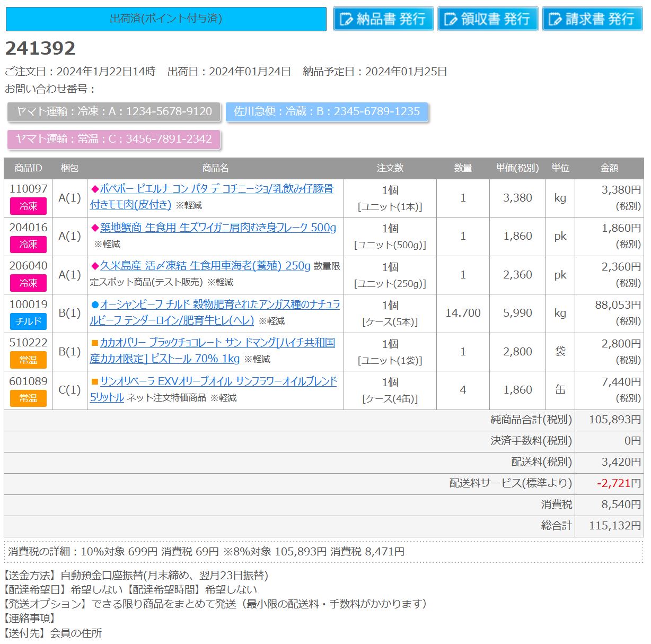This screenshot has height=644, width=651.
Task: Click the orange square before カカオバリー item
Action: pyautogui.click(x=95, y=343)
